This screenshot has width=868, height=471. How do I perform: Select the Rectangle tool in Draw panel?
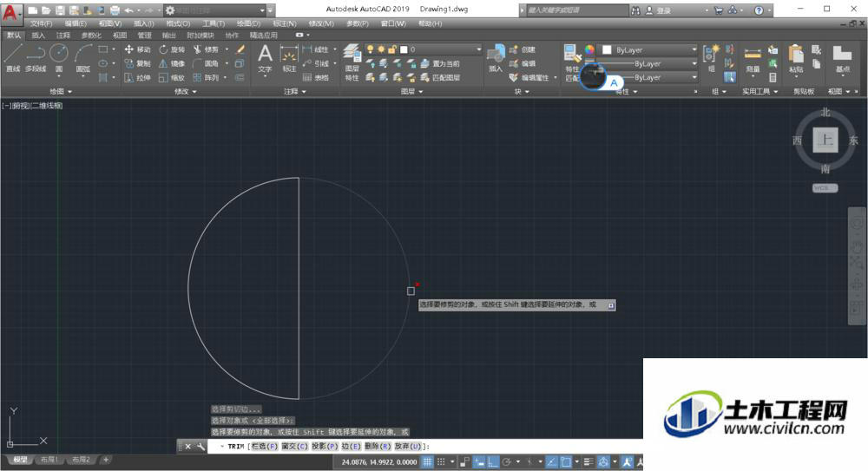coord(103,49)
